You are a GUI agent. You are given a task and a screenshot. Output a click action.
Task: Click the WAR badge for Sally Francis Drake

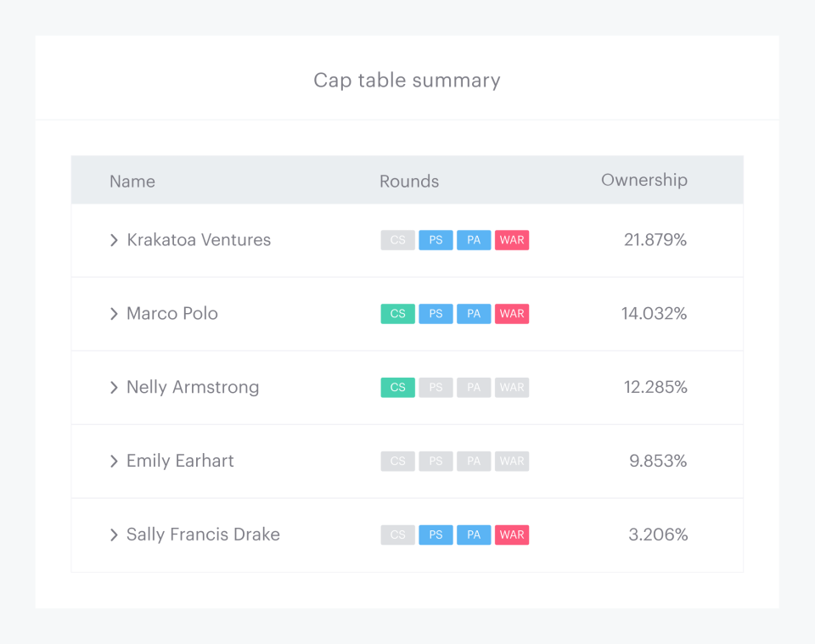(x=511, y=535)
